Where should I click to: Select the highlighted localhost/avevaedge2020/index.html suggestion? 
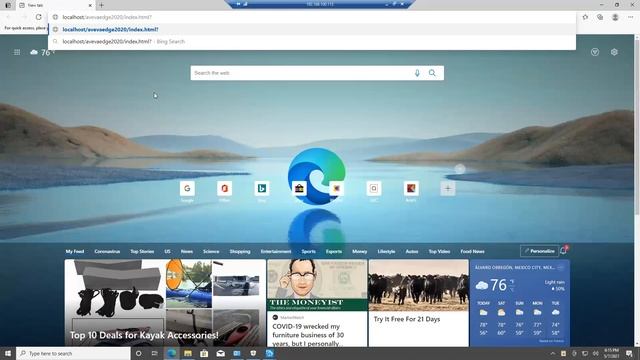[x=312, y=29]
